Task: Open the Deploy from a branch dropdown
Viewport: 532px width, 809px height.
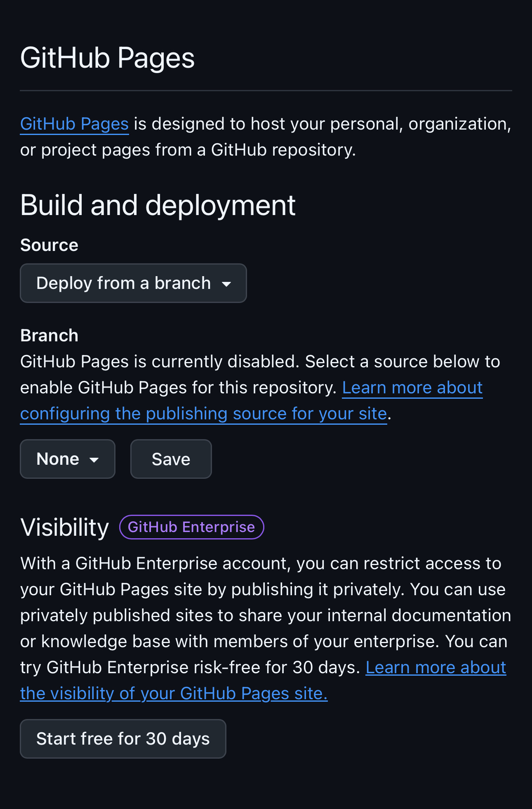Action: click(x=133, y=283)
